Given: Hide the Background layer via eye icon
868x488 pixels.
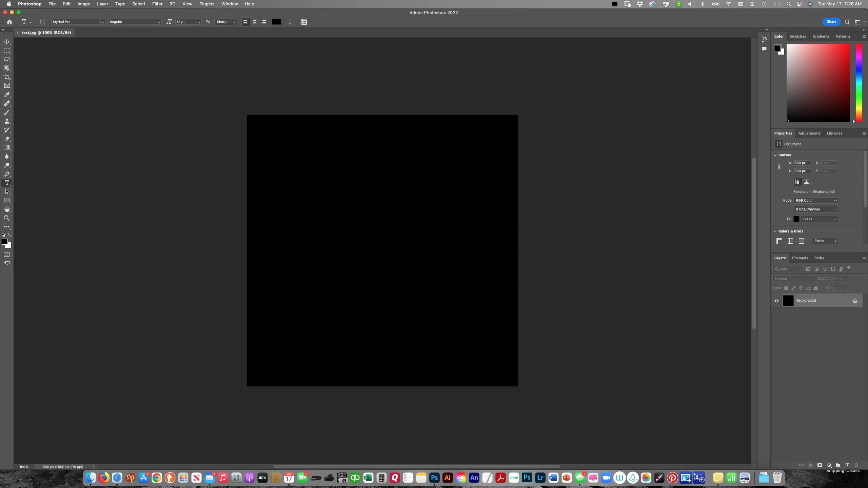Looking at the screenshot, I should point(776,301).
